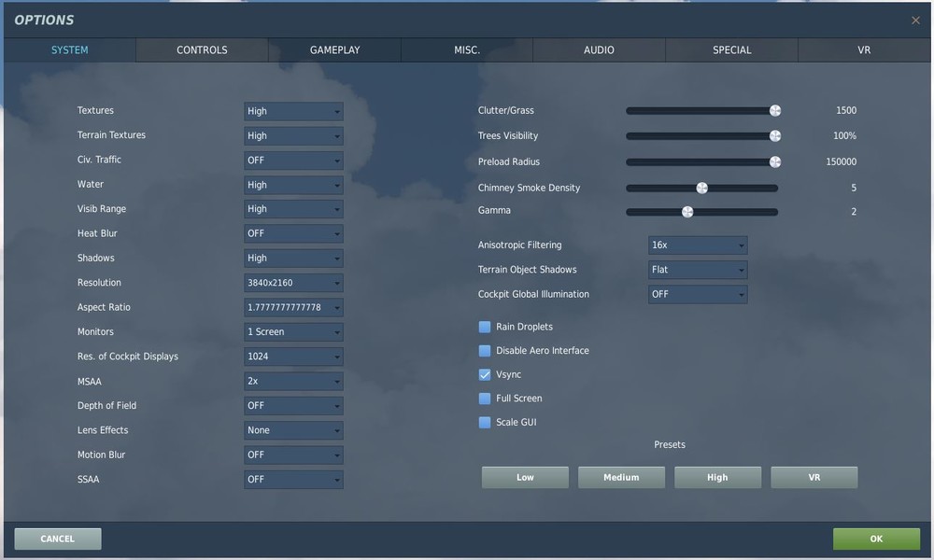Open the GAMEPLAY tab

(334, 50)
